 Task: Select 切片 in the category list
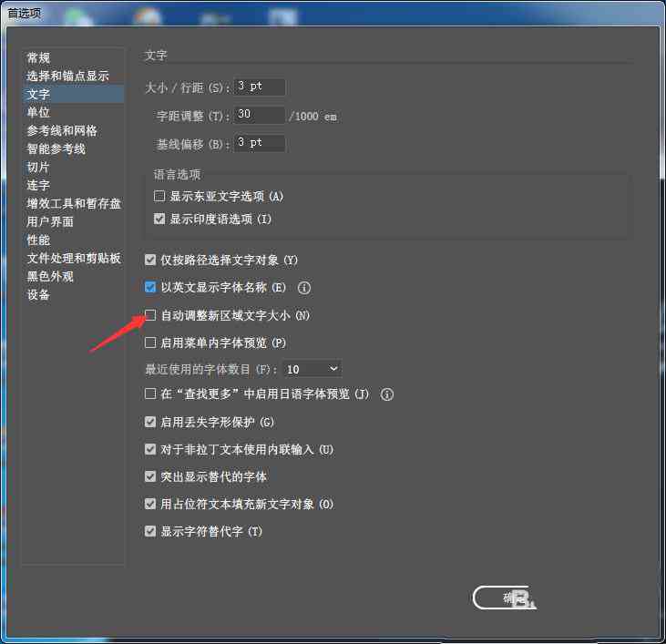coord(38,168)
